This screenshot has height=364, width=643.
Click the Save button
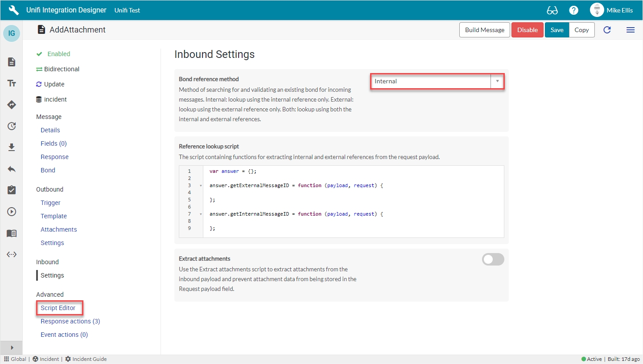pyautogui.click(x=556, y=30)
